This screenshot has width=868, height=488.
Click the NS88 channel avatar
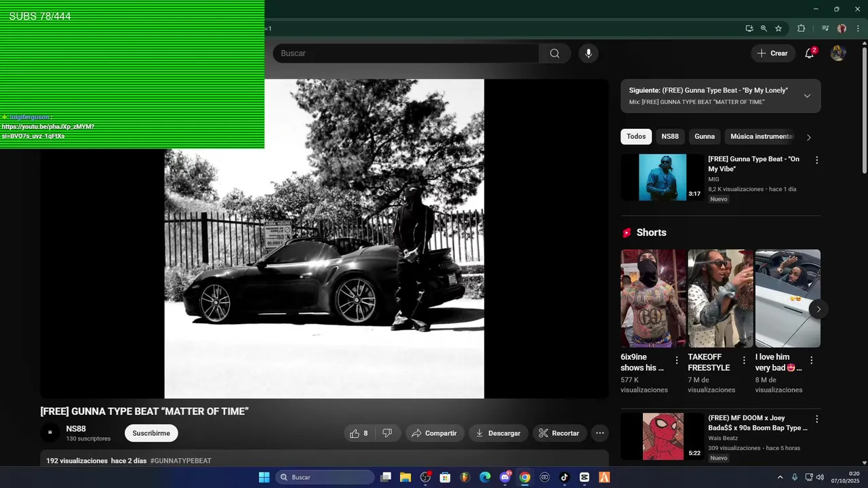(x=50, y=432)
